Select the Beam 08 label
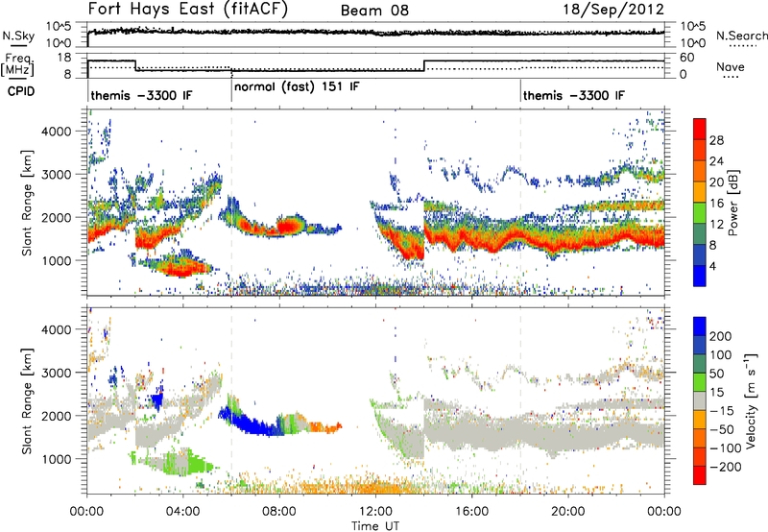This screenshot has width=768, height=532. pyautogui.click(x=374, y=11)
